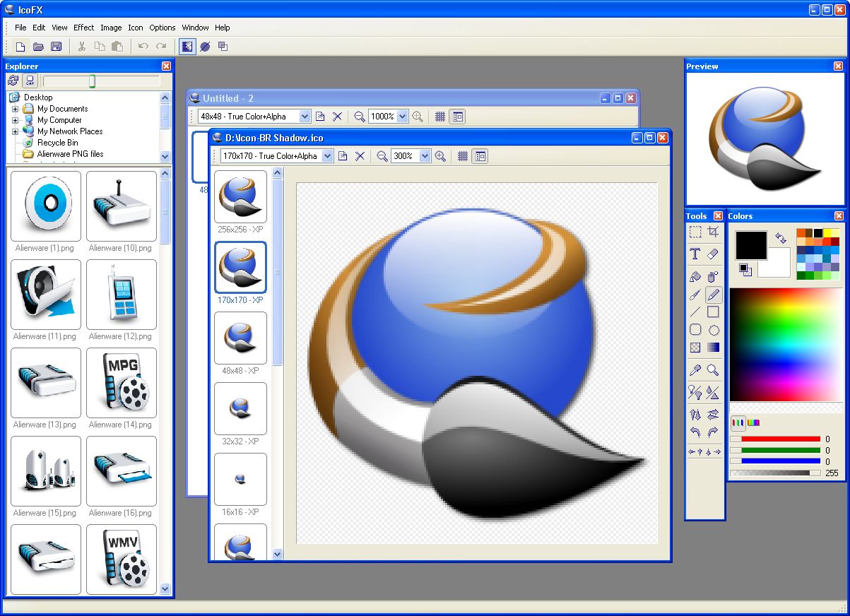Select the Ellipse tool
Screen dimensions: 850x616
click(713, 330)
